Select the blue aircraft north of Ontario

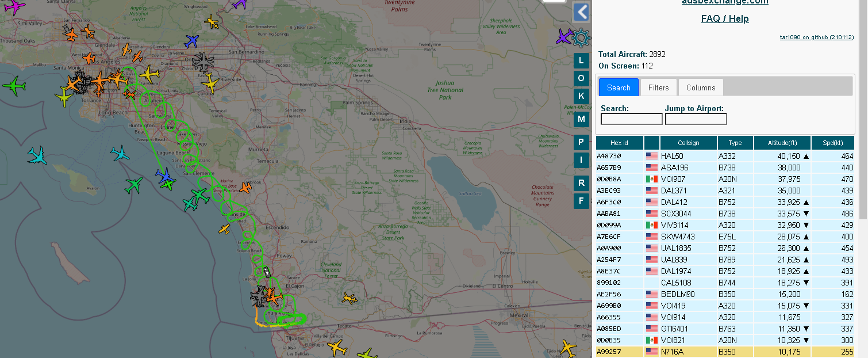pyautogui.click(x=191, y=41)
